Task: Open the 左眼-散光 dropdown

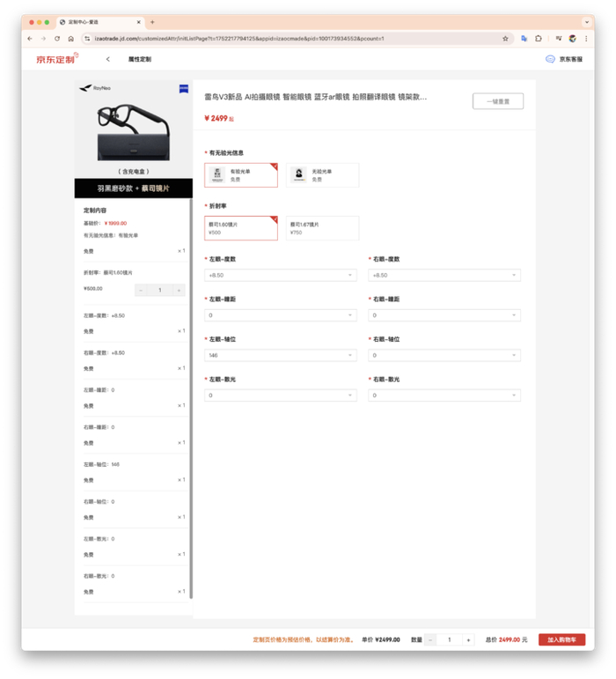Action: (281, 395)
